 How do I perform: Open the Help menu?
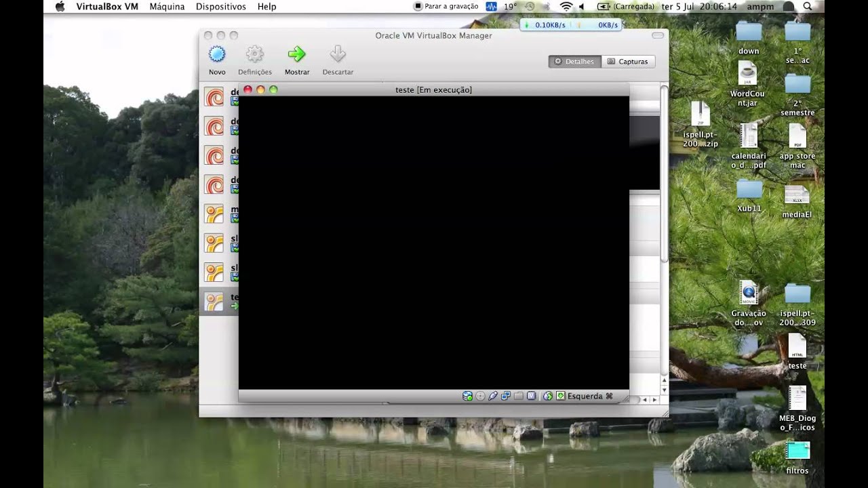click(x=267, y=6)
